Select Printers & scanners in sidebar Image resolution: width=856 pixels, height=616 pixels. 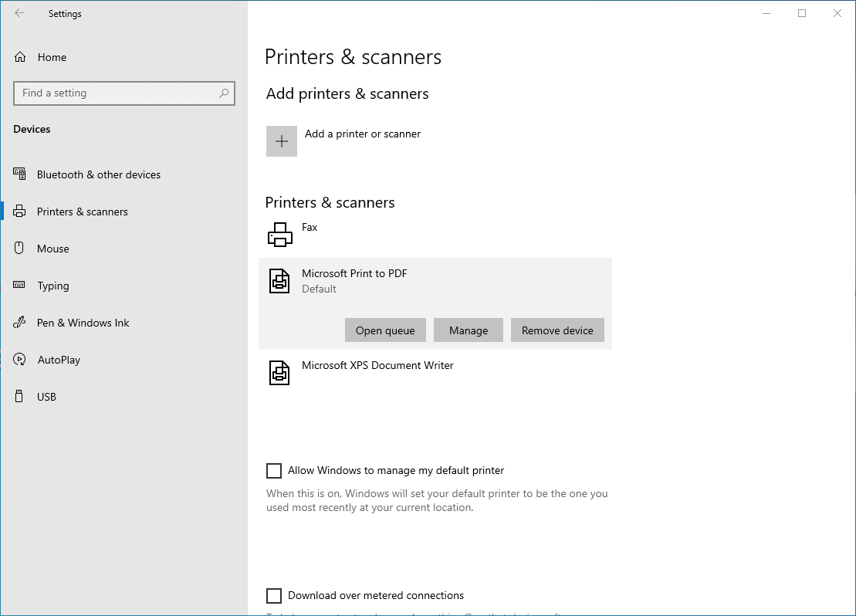point(83,212)
